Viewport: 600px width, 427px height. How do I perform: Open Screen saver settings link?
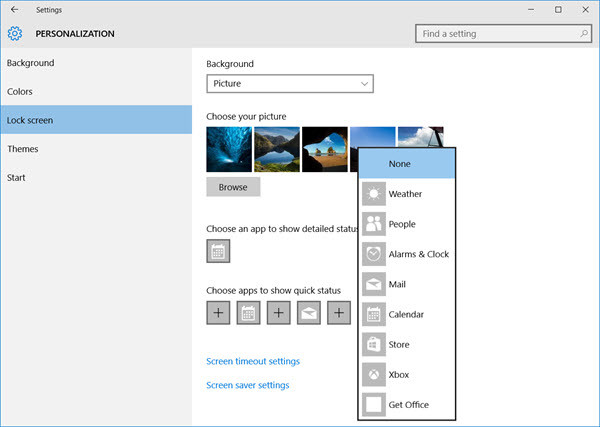pyautogui.click(x=248, y=385)
